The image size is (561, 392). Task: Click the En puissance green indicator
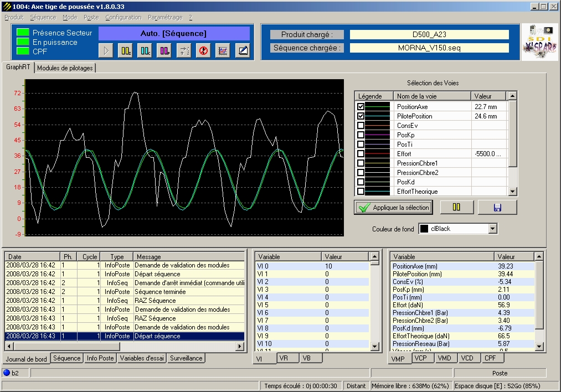[23, 42]
